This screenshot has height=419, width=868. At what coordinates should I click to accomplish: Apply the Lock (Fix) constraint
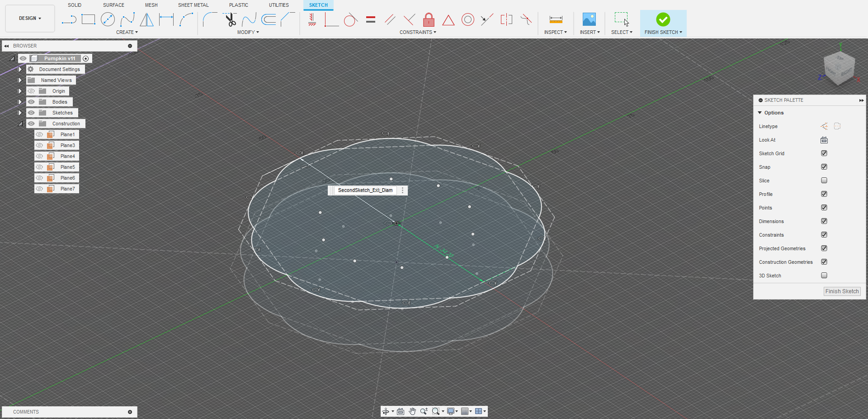429,19
